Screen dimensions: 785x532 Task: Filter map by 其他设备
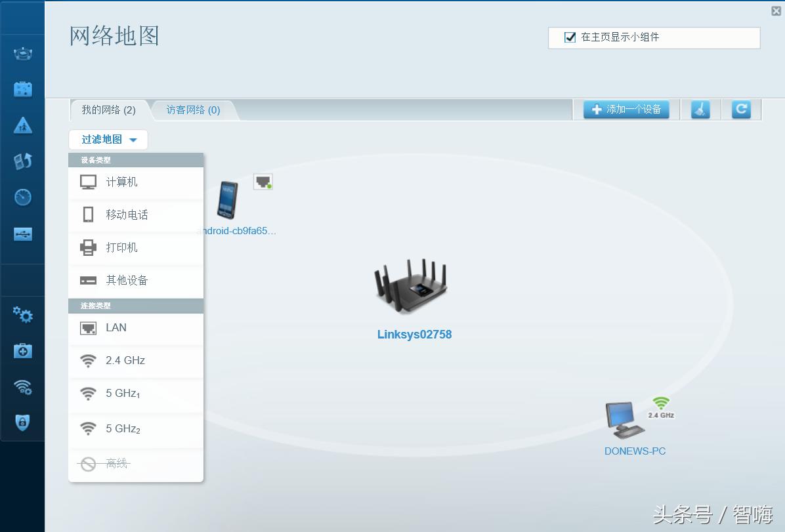coord(136,280)
